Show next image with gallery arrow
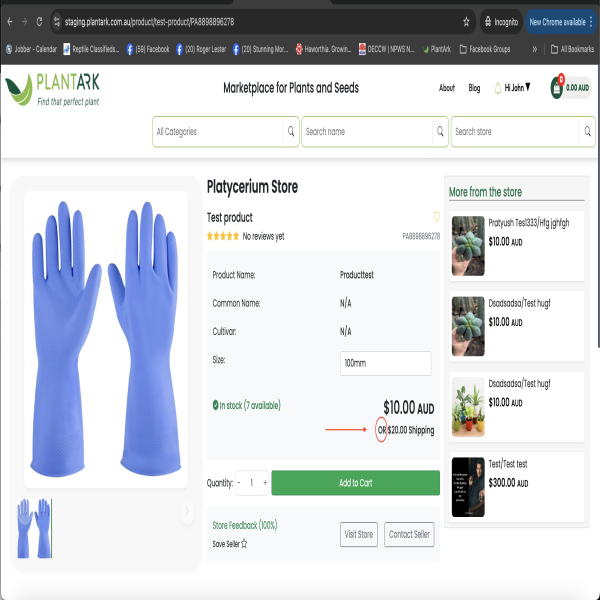The width and height of the screenshot is (600, 600). pyautogui.click(x=186, y=512)
